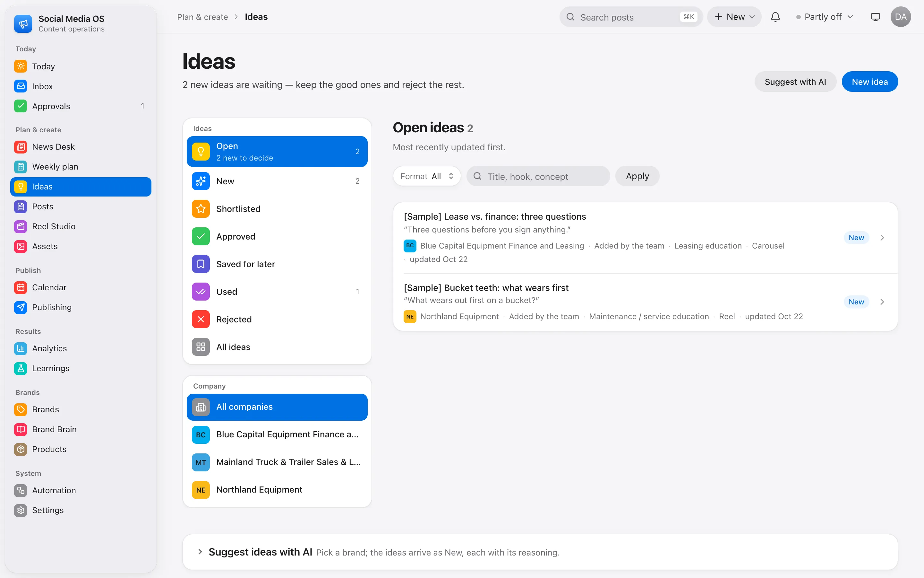Filter by Mainland Truck & Trailer company
This screenshot has height=578, width=924.
point(277,462)
